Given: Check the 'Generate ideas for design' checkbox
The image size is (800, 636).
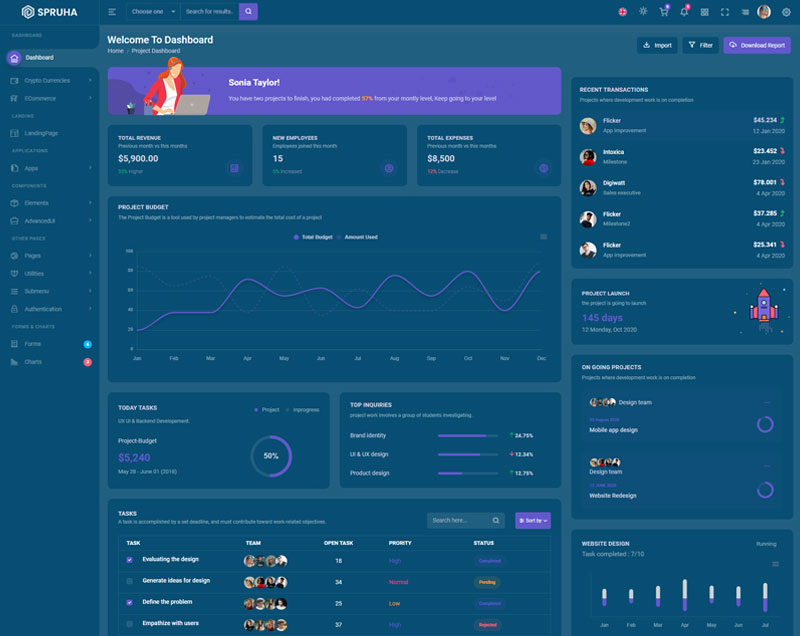Looking at the screenshot, I should (129, 581).
